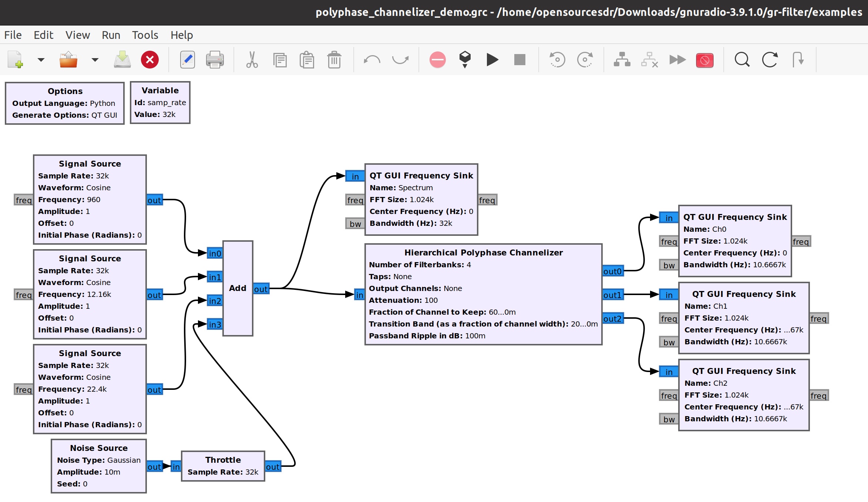Select the Hierarchical Polyphase Channelizer block

point(483,294)
